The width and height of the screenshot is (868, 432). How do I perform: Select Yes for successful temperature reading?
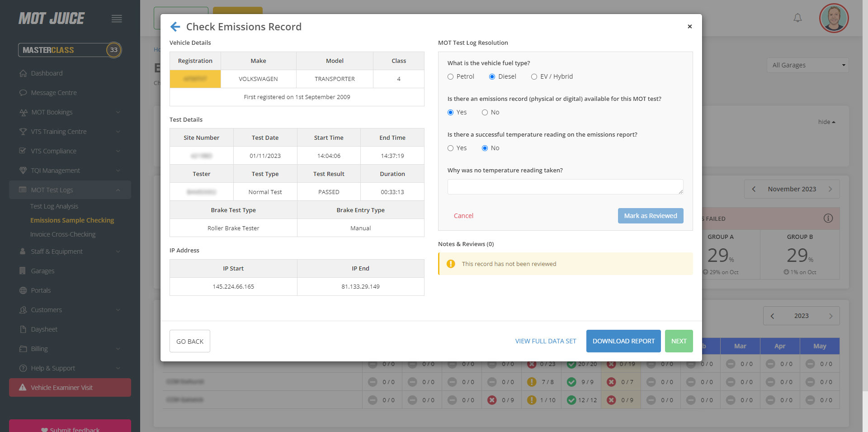(x=451, y=148)
